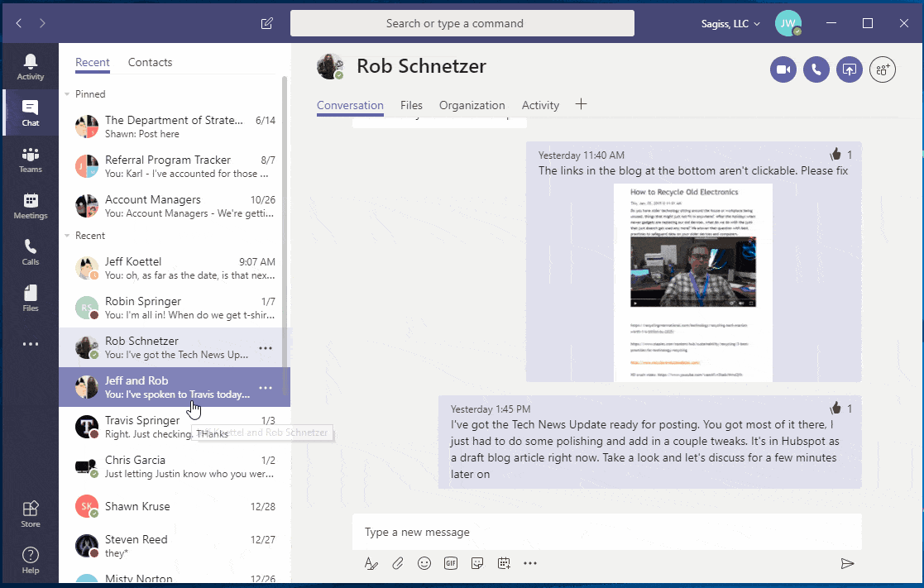Open the Jeff Koettel chat

tap(175, 268)
